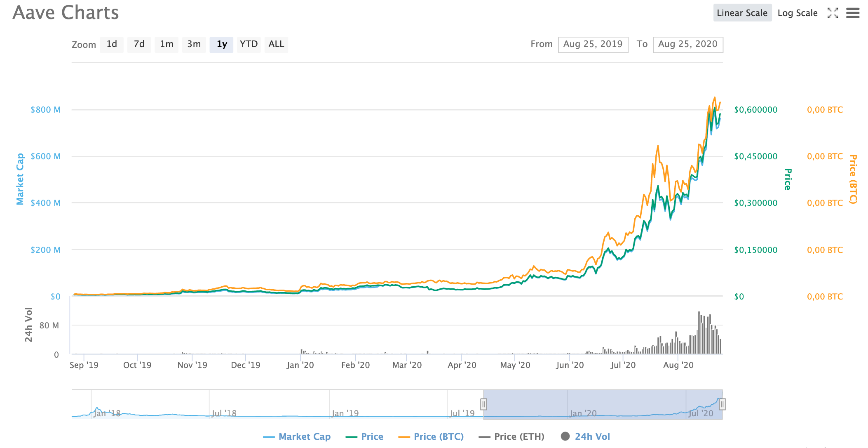Click the From date field
This screenshot has width=868, height=448.
(593, 44)
